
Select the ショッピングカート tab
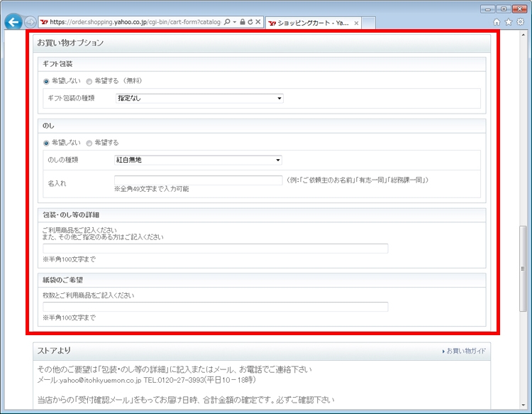313,23
